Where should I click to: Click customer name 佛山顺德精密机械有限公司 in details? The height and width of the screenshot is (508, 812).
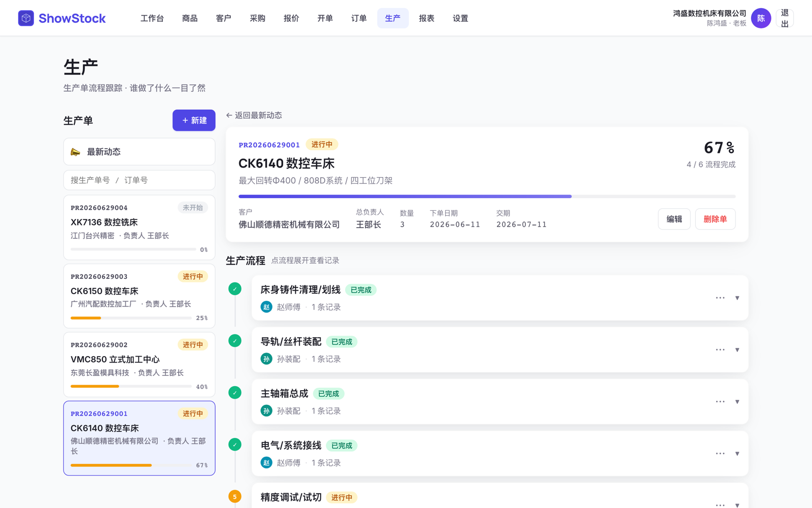(289, 225)
